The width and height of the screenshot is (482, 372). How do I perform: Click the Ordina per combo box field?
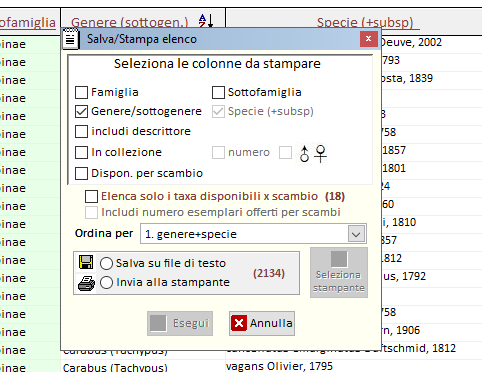[x=253, y=234]
